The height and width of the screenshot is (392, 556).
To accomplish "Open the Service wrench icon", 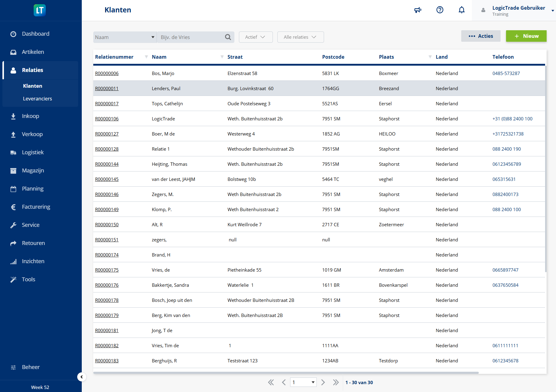I will click(13, 225).
